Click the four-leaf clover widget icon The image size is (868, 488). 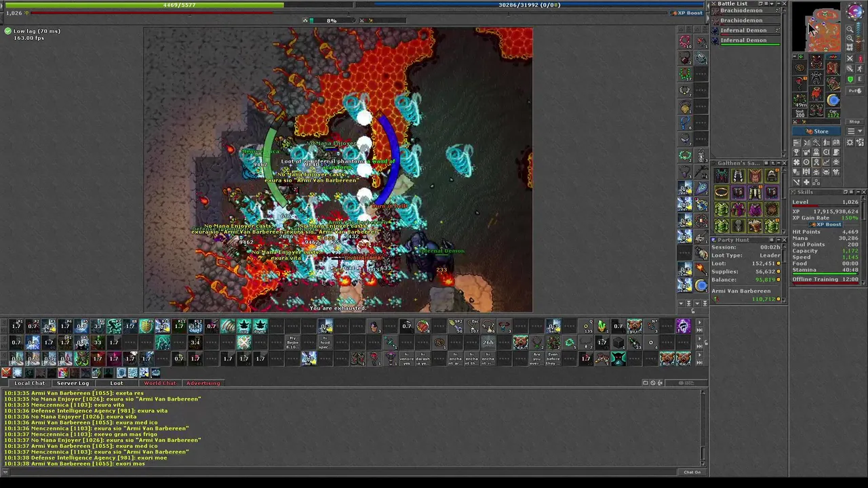click(797, 162)
